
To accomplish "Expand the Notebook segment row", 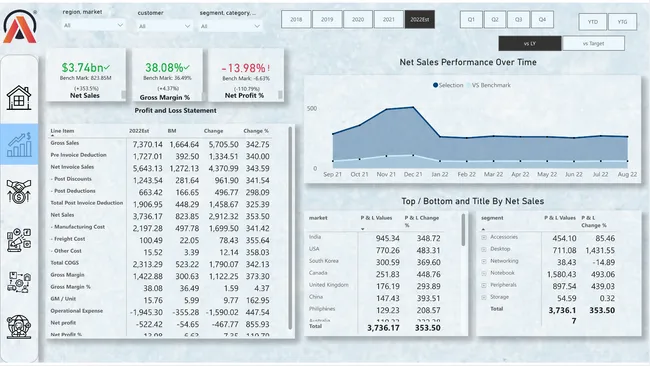I will (x=484, y=274).
